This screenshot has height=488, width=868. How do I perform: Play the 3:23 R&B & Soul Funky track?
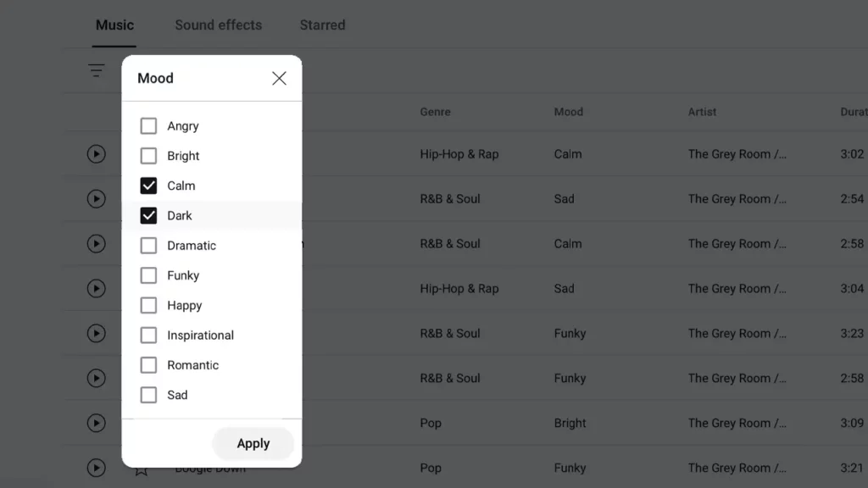(x=97, y=333)
